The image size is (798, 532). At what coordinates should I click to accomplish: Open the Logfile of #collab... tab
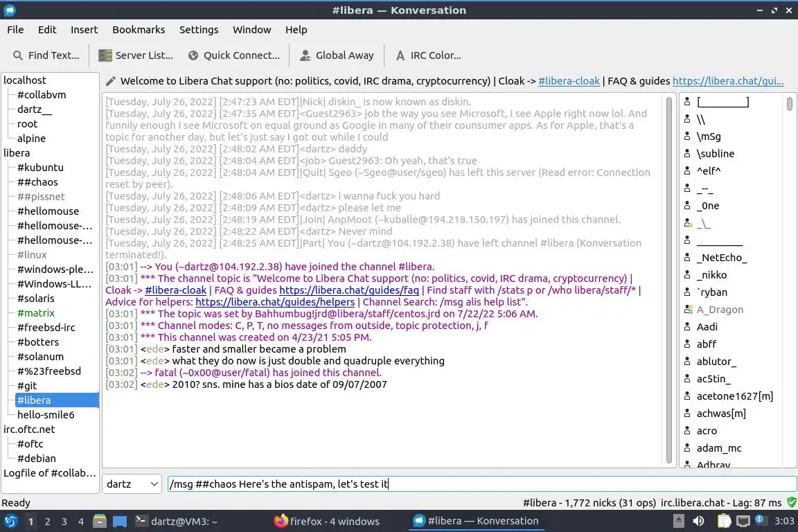[x=49, y=473]
